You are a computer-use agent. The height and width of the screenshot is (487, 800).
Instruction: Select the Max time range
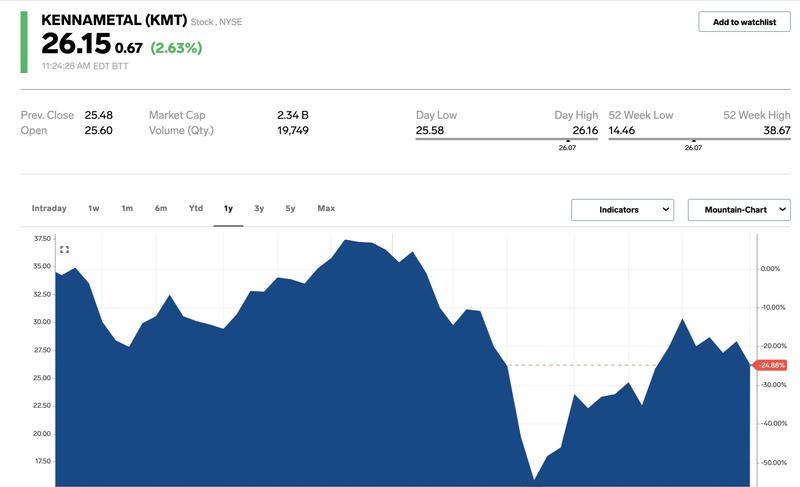pos(326,208)
